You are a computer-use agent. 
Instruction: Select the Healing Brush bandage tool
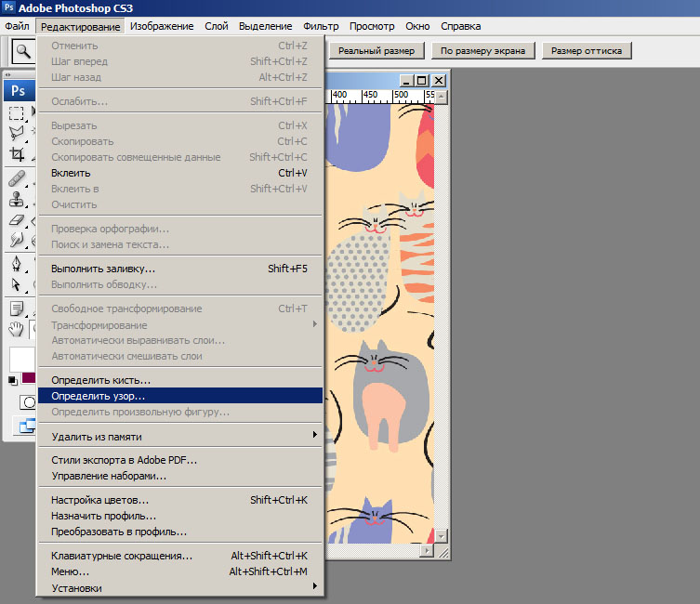(x=17, y=179)
